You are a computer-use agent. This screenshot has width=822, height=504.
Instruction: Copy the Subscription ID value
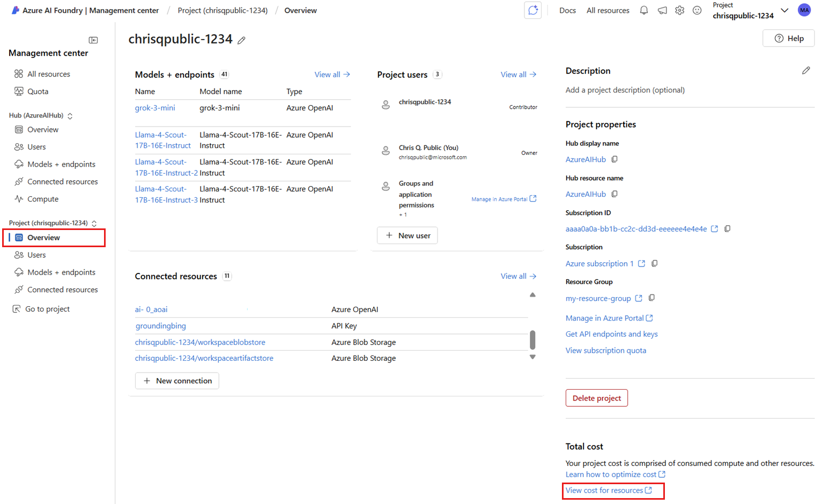[x=727, y=229]
